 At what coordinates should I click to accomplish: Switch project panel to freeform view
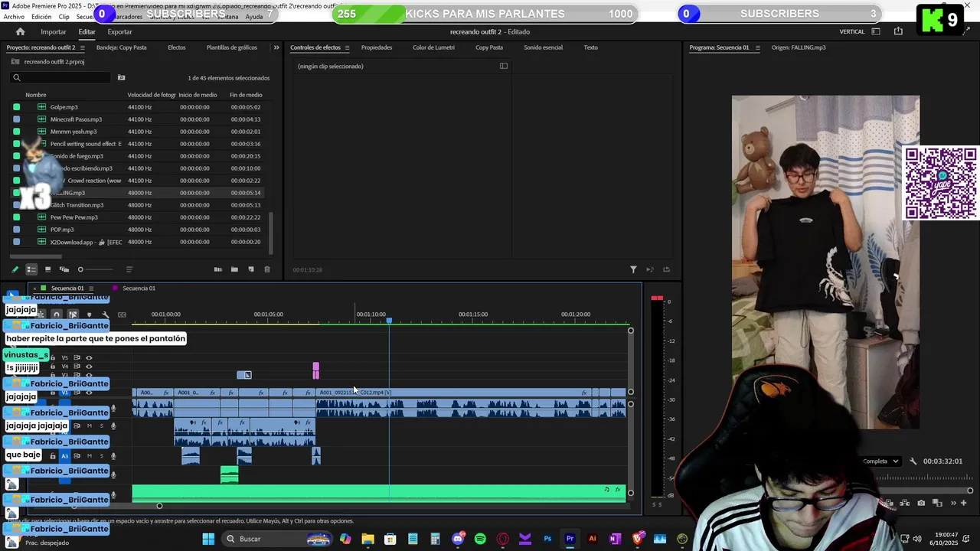tap(64, 269)
